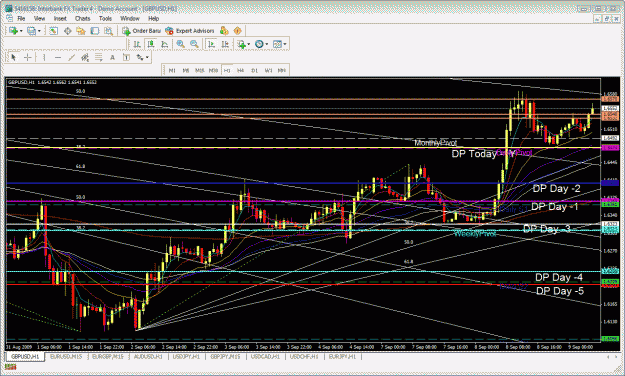Screen dimensions: 625x376
Task: Open the View menu
Action: (39, 19)
